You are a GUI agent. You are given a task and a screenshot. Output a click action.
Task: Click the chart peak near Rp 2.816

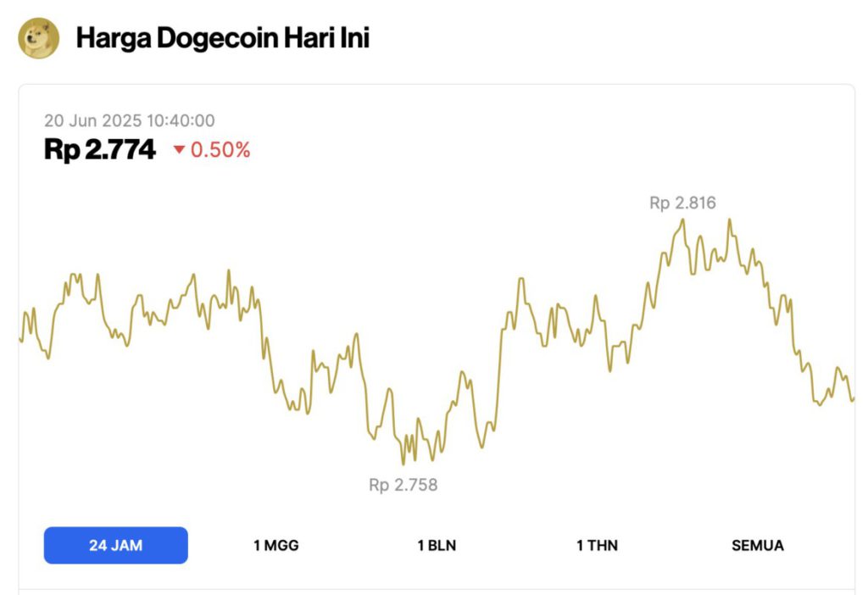tap(683, 220)
